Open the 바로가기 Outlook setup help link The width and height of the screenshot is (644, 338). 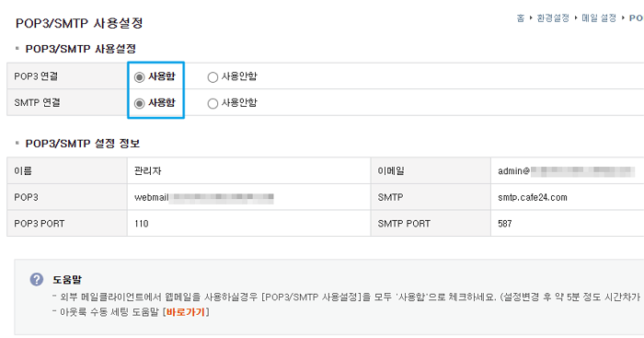coord(186,312)
